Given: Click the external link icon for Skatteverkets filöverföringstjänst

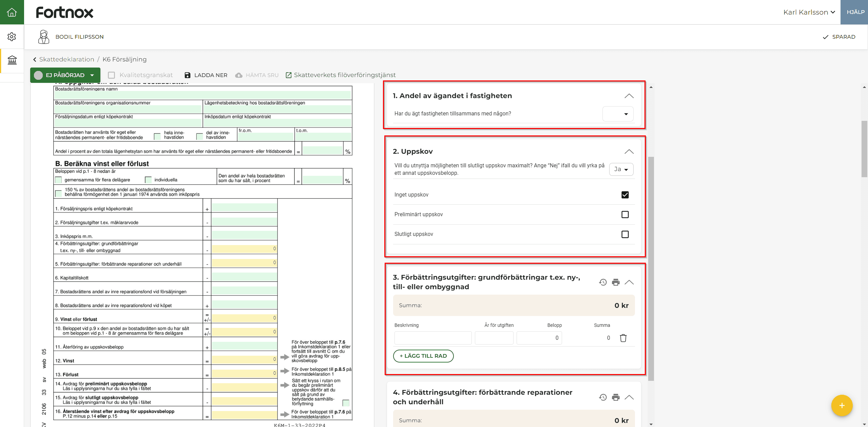Looking at the screenshot, I should 289,75.
